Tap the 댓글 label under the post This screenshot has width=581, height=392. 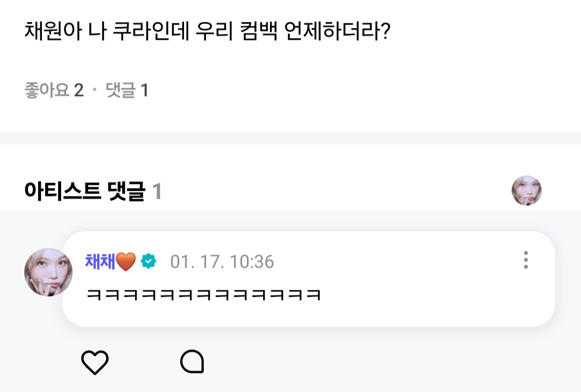121,90
